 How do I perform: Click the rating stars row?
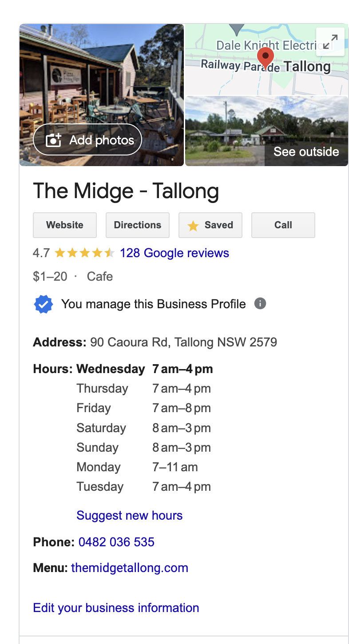pyautogui.click(x=84, y=253)
